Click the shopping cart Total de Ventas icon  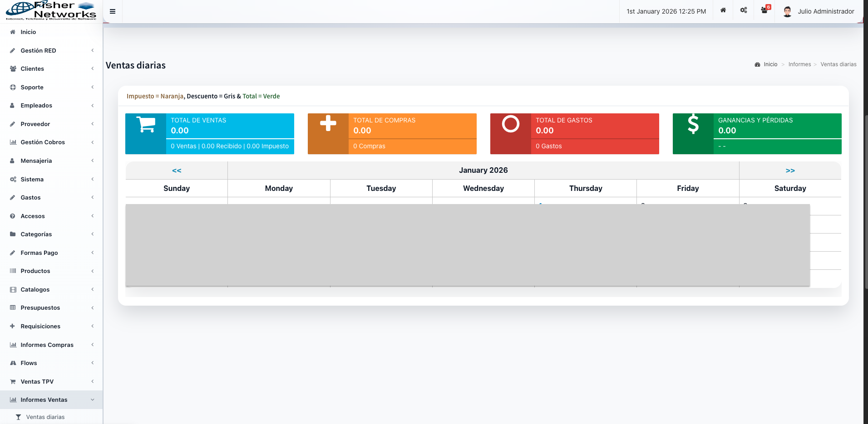[x=146, y=125]
